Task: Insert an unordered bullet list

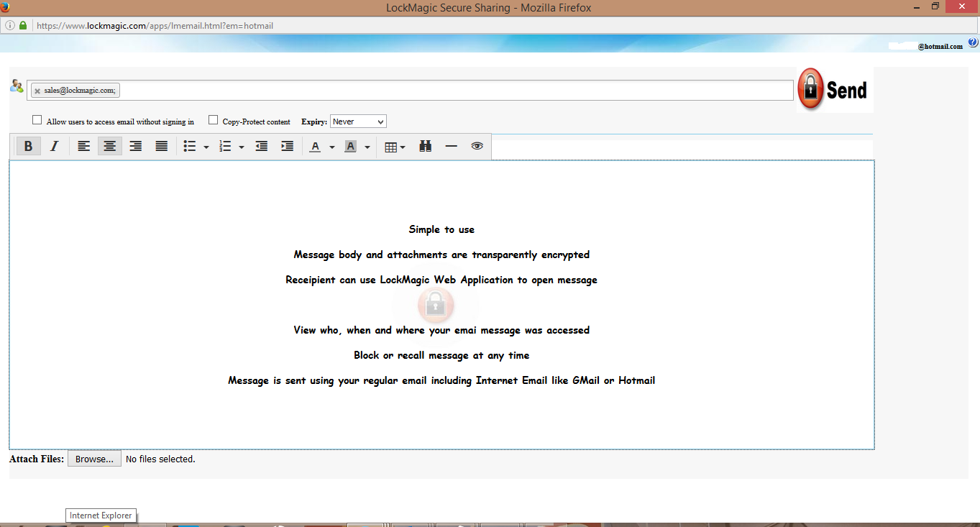Action: 189,145
